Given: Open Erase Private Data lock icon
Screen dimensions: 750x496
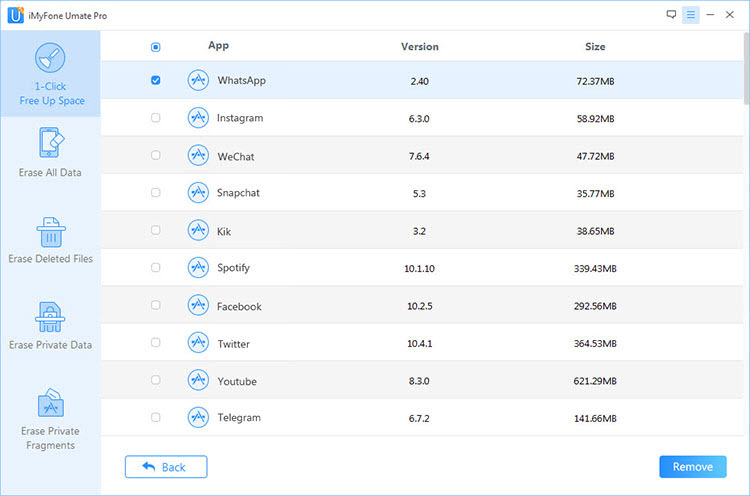Looking at the screenshot, I should click(50, 317).
